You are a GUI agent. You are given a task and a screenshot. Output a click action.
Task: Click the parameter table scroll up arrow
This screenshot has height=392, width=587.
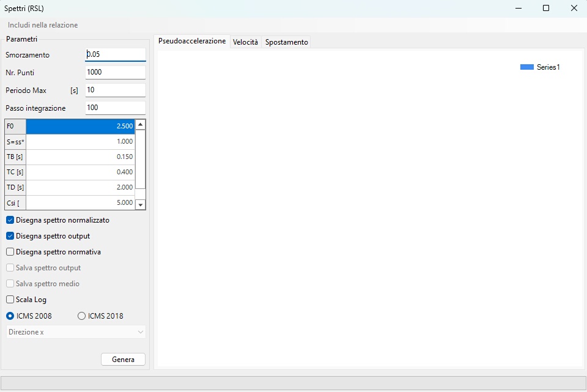coord(141,124)
